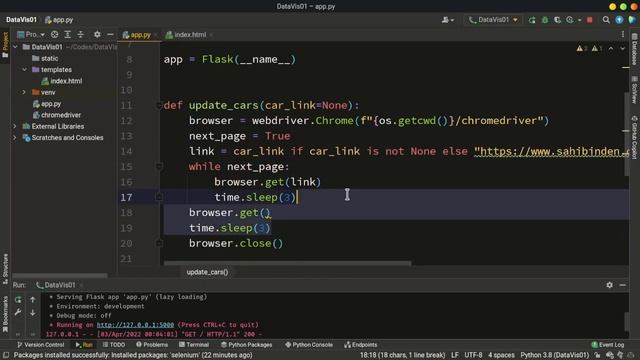Viewport: 640px width, 360px height.
Task: Open Run panel settings gear
Action: pos(609,285)
